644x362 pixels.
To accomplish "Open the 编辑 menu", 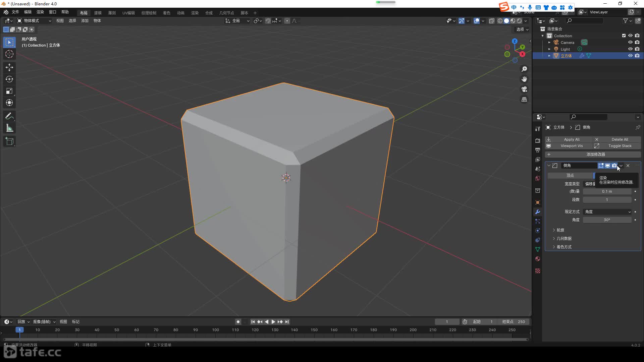I will pos(28,12).
